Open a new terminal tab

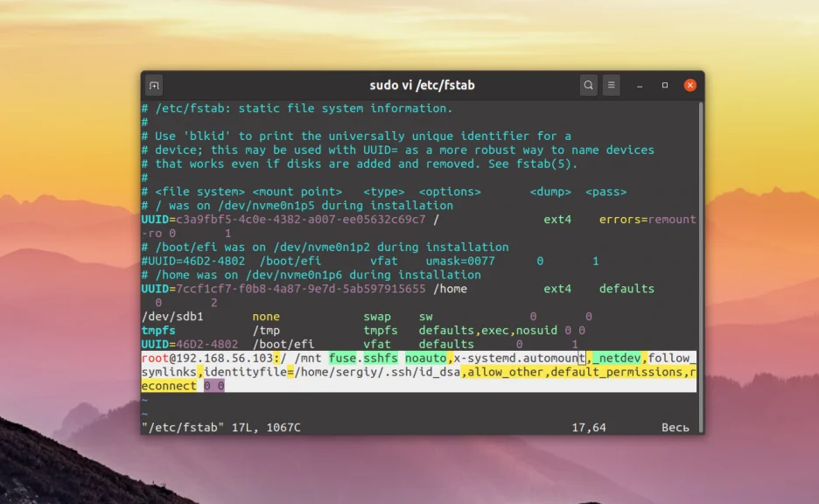click(x=153, y=85)
